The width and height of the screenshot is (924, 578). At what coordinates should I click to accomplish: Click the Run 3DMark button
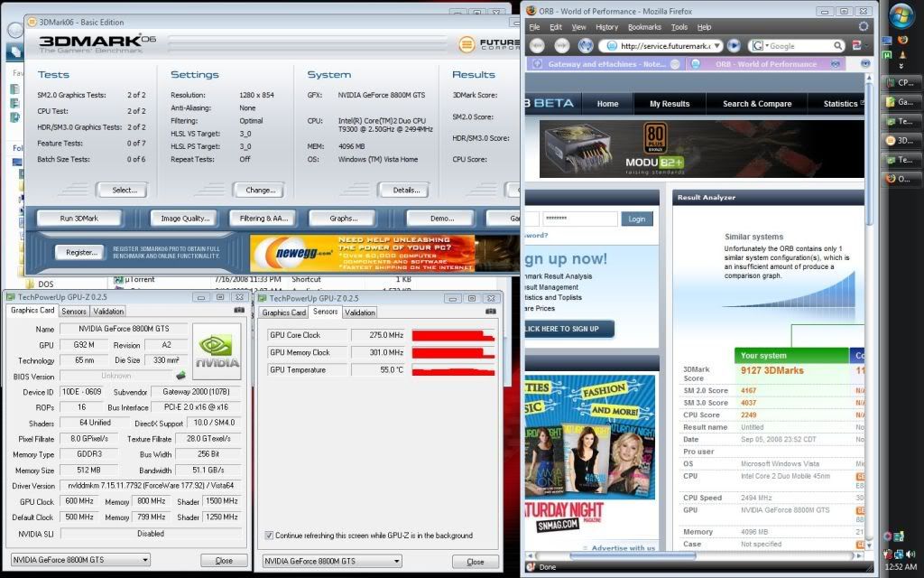79,219
